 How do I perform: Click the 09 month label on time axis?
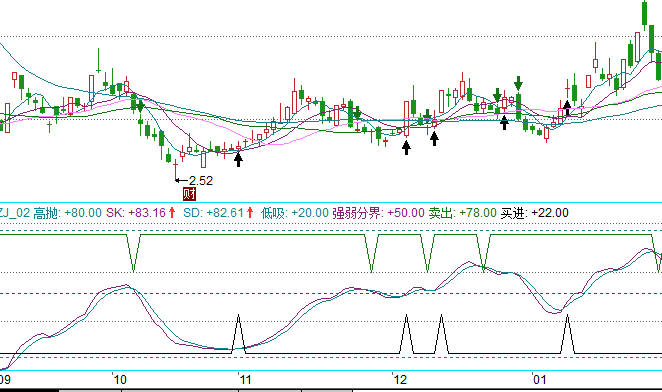(x=5, y=379)
